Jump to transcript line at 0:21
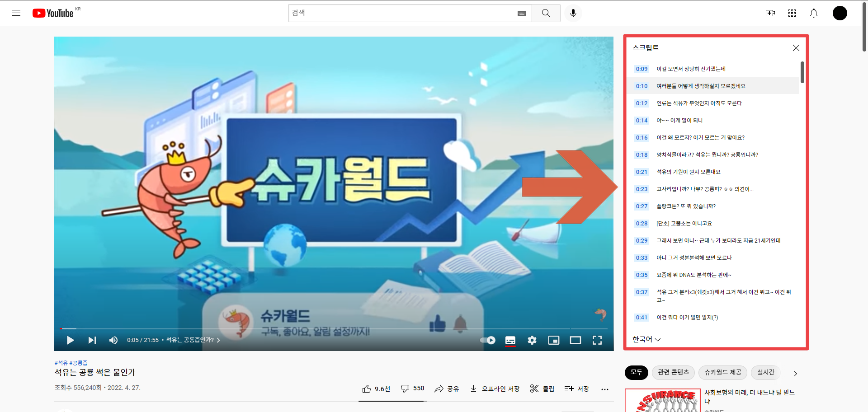The image size is (868, 412). coord(712,172)
